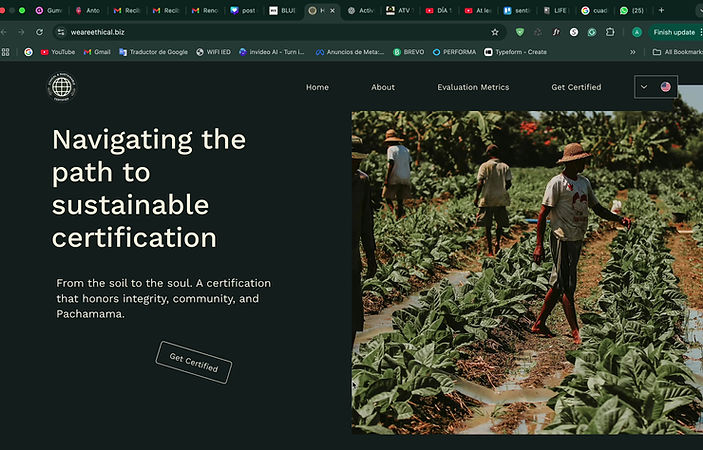Open a new browser tab
This screenshot has width=703, height=450.
(661, 10)
